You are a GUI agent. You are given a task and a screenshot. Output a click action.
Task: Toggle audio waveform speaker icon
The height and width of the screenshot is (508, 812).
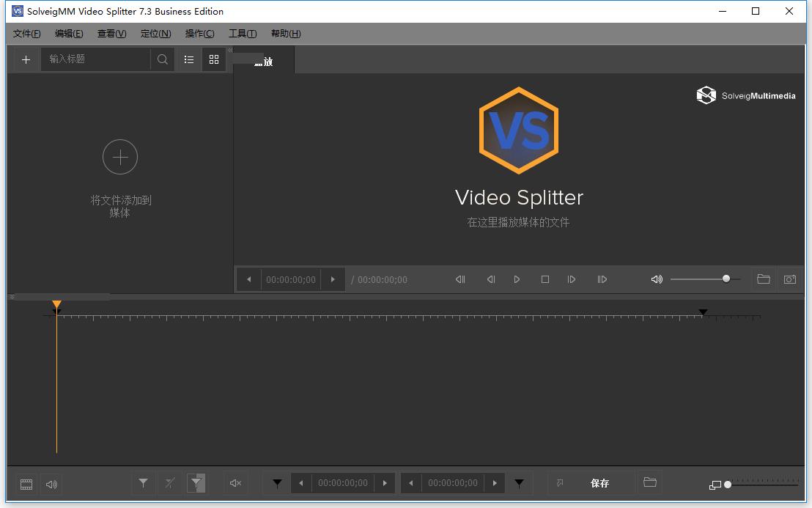click(51, 485)
